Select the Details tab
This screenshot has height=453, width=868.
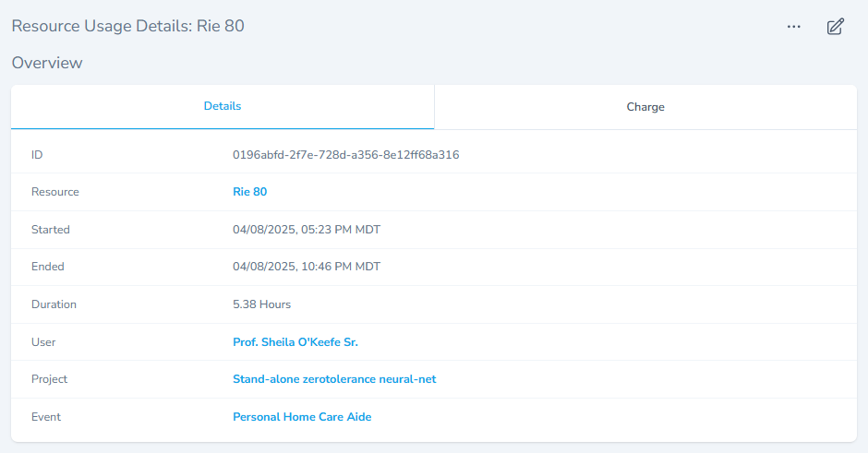coord(223,106)
